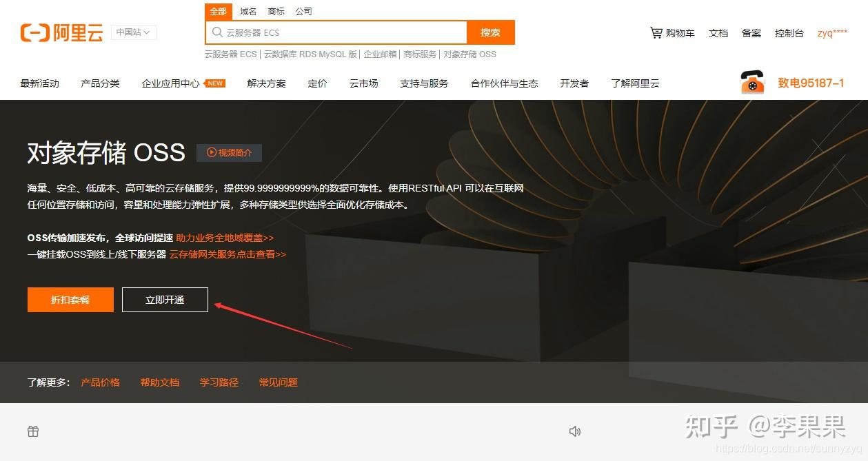
Task: Open the 帮助文档 documentation link
Action: click(160, 382)
